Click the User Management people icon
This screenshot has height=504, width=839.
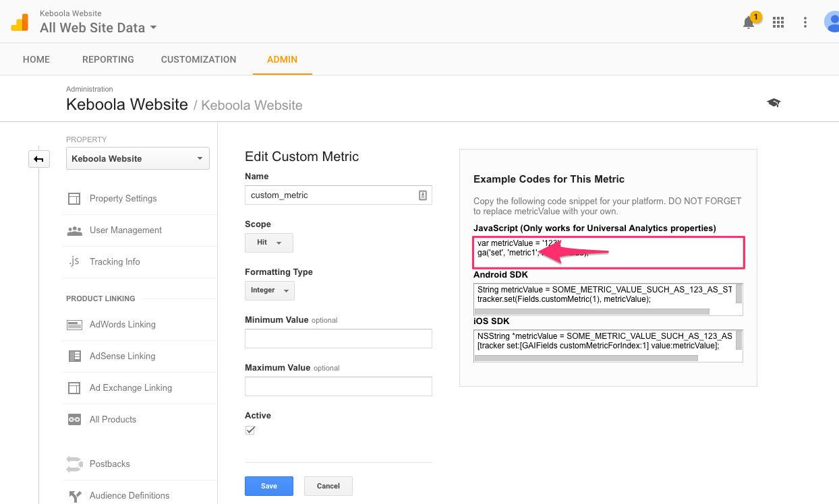coord(74,230)
